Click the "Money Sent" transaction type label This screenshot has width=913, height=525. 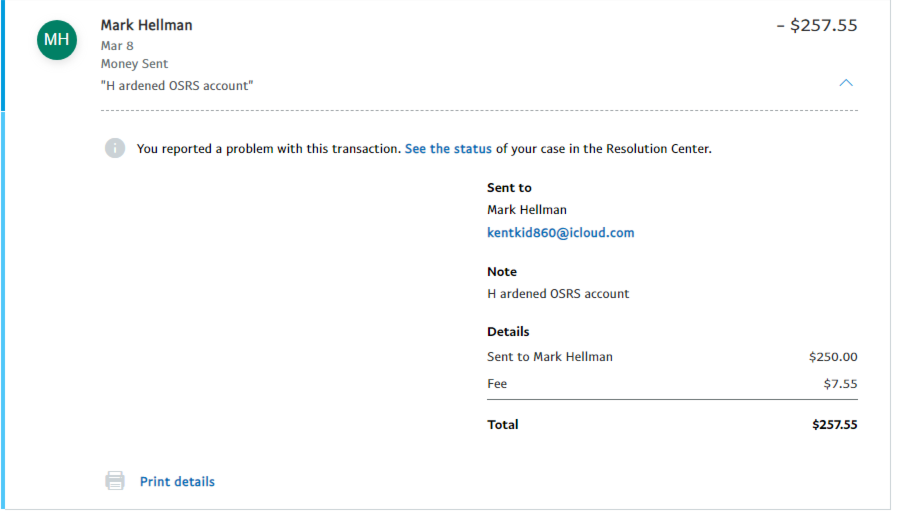click(134, 64)
